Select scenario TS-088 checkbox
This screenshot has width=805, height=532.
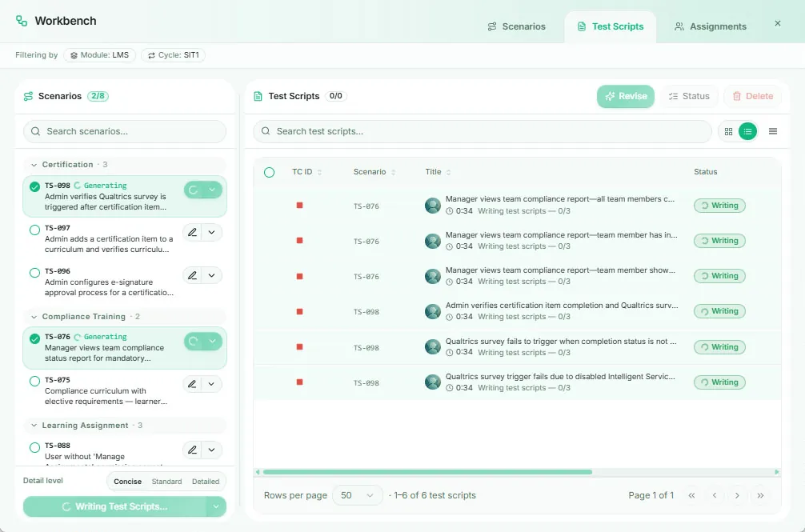(x=34, y=447)
